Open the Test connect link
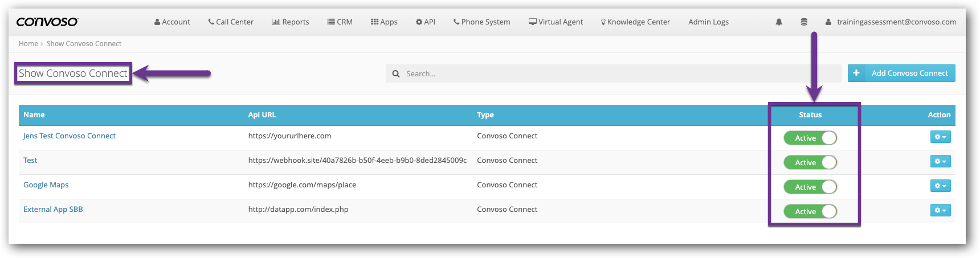Viewport: 980px width, 258px height. coord(30,161)
